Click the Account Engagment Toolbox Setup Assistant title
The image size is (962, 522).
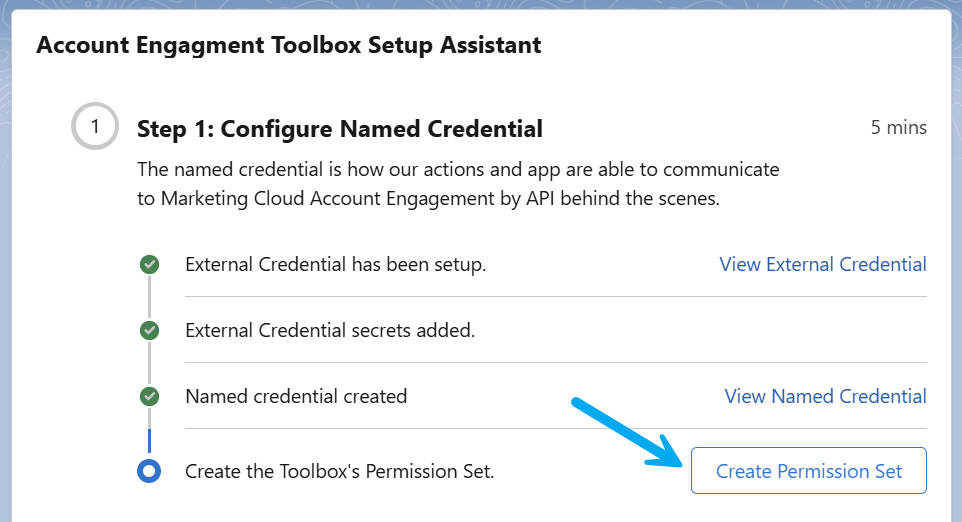(288, 45)
